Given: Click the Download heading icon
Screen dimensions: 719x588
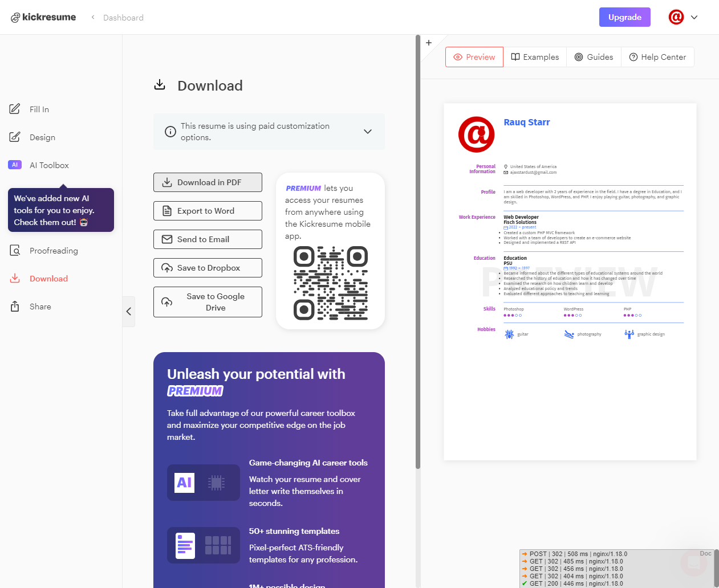Looking at the screenshot, I should pyautogui.click(x=160, y=85).
